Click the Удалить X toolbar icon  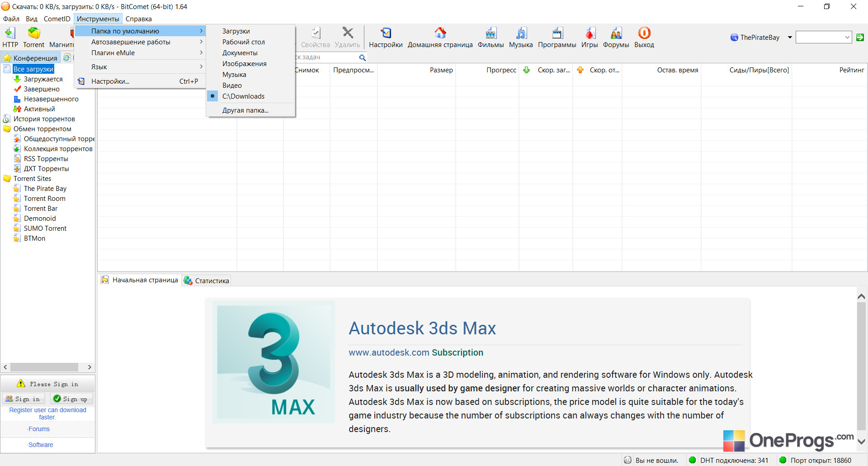click(x=348, y=33)
